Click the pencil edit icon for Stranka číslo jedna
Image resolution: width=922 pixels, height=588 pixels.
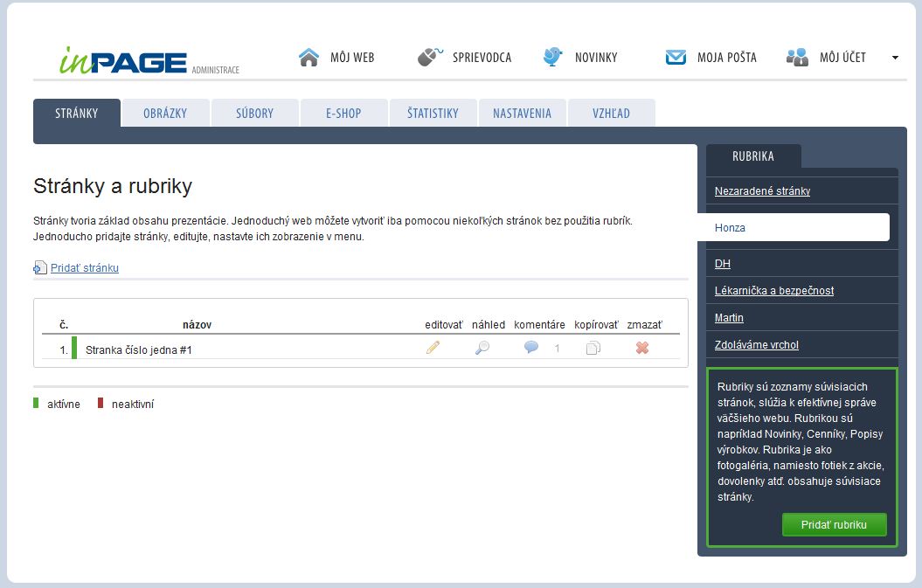click(433, 348)
